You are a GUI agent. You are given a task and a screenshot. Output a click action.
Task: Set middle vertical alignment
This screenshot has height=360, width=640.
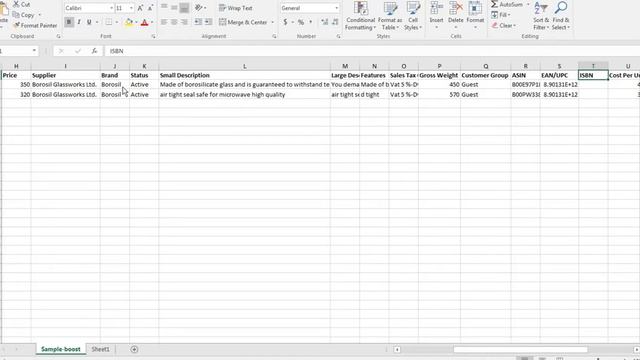pos(174,8)
